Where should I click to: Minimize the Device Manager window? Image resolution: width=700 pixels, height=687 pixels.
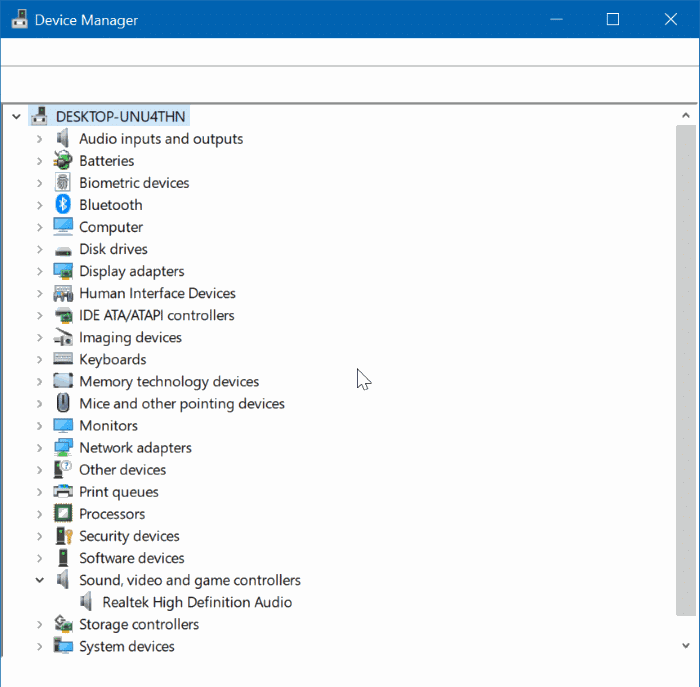click(x=556, y=19)
